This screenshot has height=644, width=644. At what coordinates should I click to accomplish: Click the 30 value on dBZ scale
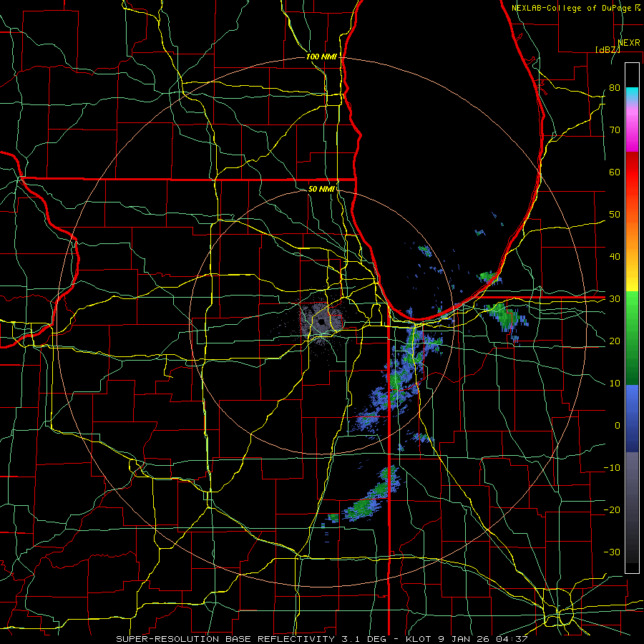(615, 299)
